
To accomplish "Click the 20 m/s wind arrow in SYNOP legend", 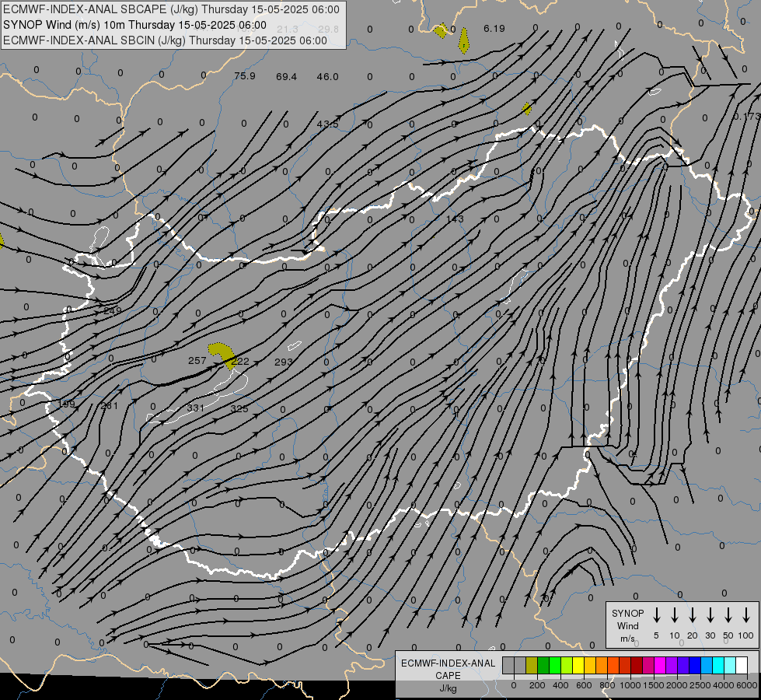I will [692, 615].
